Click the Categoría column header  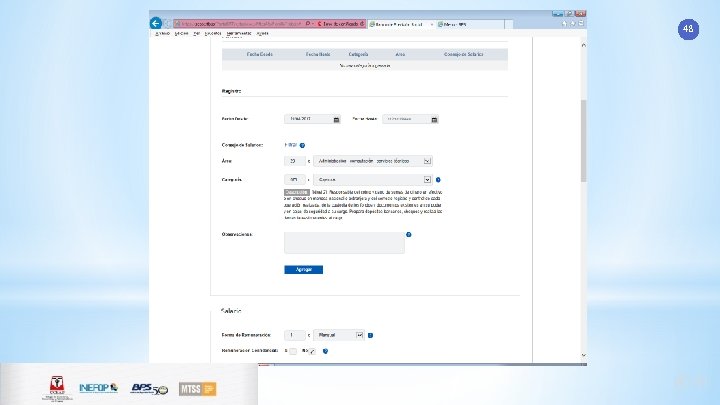pyautogui.click(x=358, y=54)
